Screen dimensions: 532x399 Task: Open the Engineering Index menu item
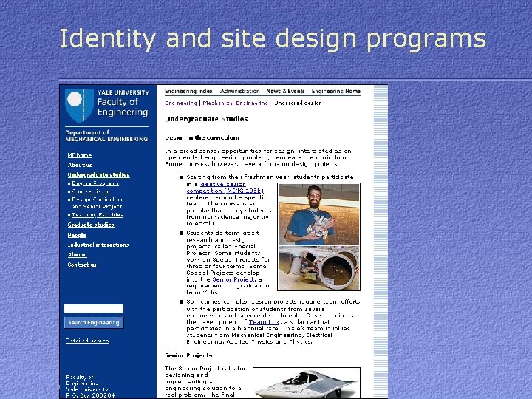(x=188, y=92)
